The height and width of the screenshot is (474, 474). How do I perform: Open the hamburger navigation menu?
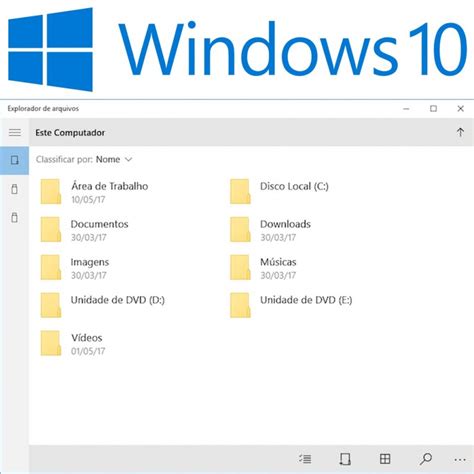point(15,133)
